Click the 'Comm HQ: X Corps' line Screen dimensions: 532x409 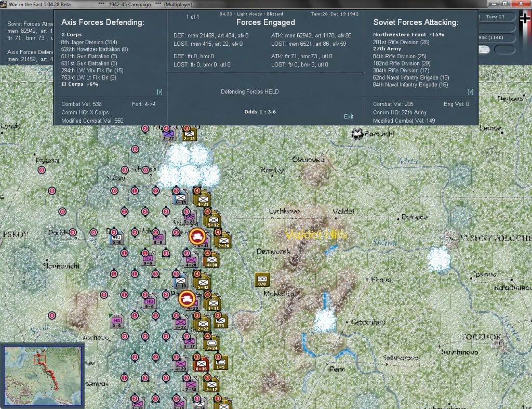pyautogui.click(x=85, y=112)
